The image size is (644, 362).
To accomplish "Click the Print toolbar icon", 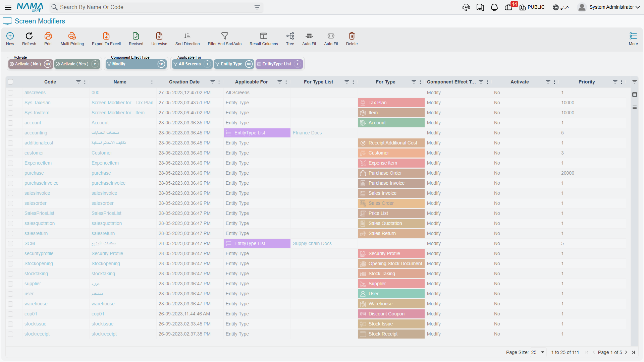I will tap(48, 36).
